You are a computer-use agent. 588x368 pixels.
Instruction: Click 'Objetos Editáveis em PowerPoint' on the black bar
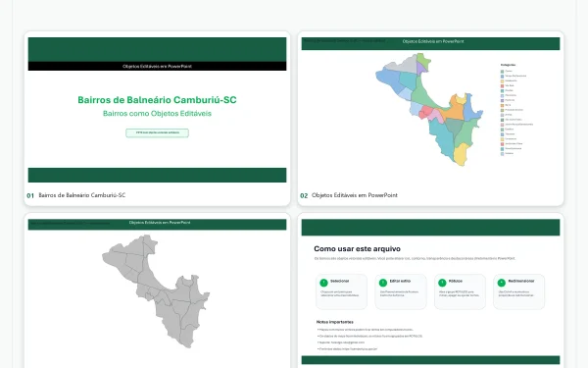pos(157,66)
